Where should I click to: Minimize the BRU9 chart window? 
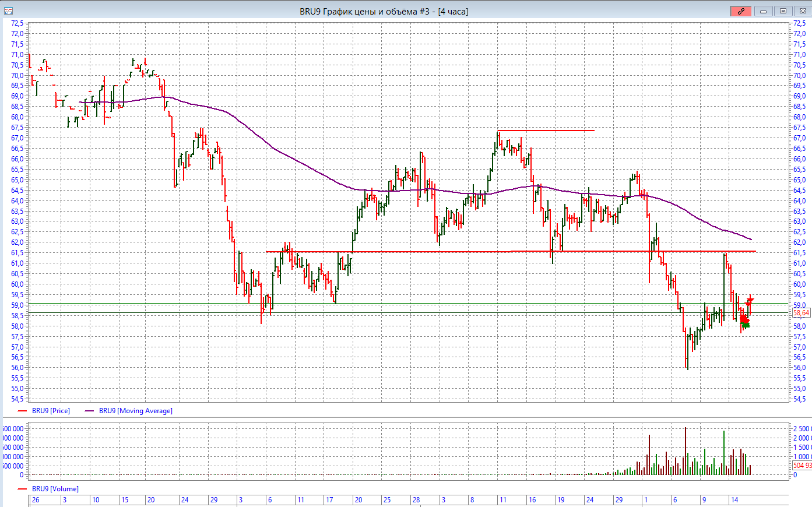[764, 11]
